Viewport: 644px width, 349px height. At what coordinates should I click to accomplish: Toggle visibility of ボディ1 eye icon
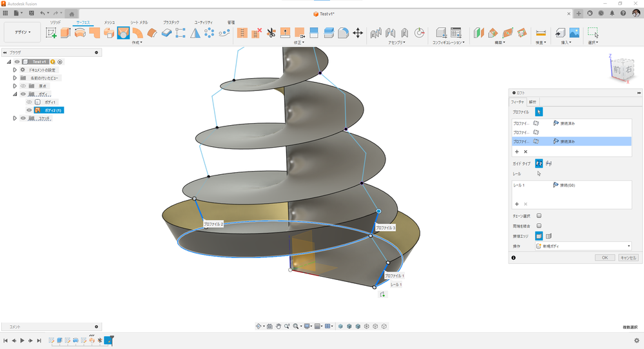tap(29, 102)
